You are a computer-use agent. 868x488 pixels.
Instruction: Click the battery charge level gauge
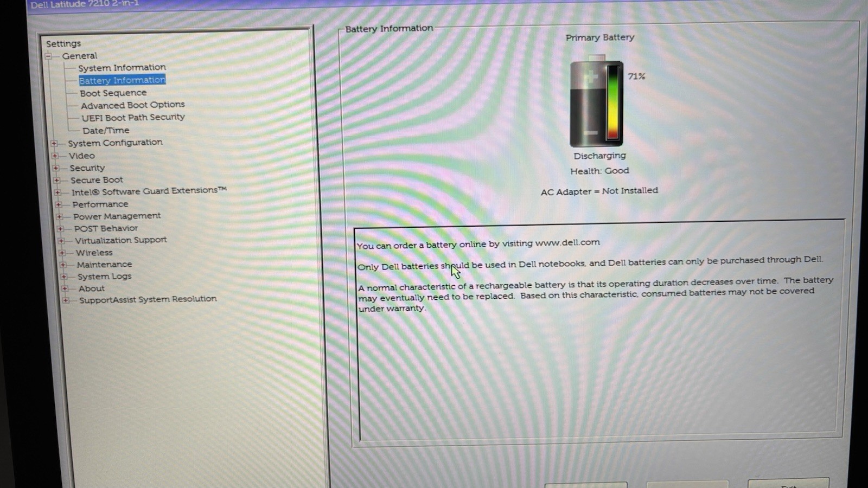(613, 102)
